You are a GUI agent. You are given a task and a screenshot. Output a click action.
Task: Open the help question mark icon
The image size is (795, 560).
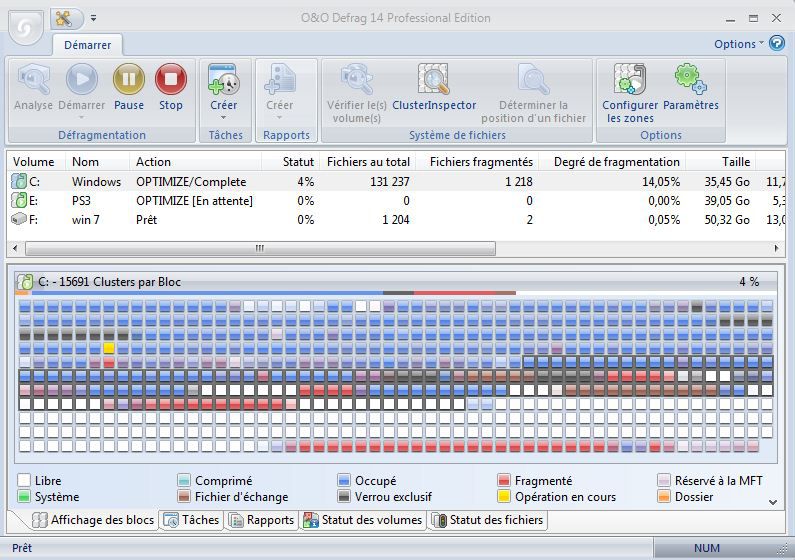(x=777, y=43)
